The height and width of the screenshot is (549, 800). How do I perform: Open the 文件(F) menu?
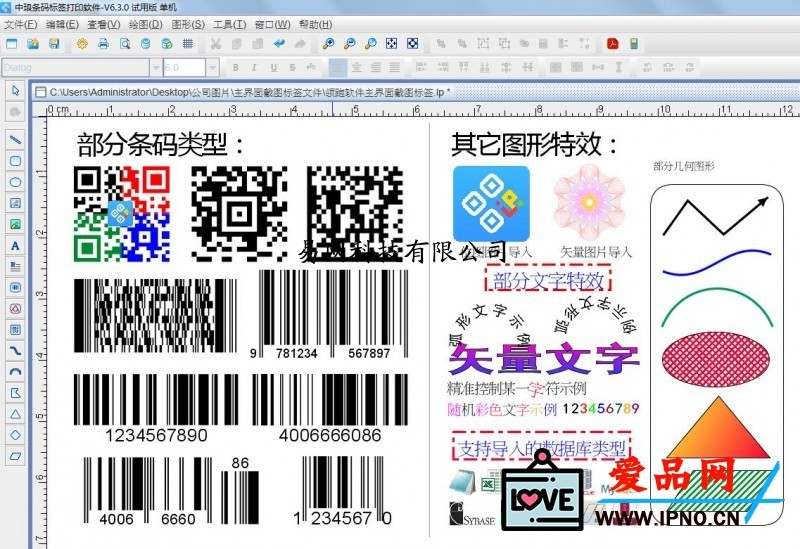20,24
